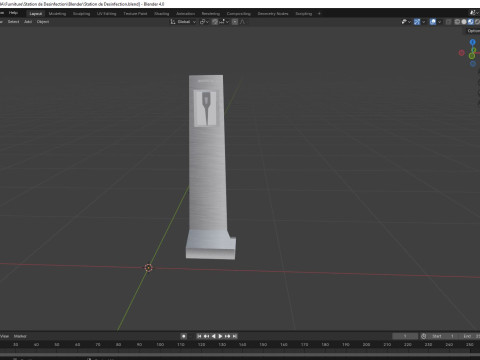This screenshot has width=480, height=360.
Task: Click frame 200 on the timeline ruler
Action: coord(366,344)
